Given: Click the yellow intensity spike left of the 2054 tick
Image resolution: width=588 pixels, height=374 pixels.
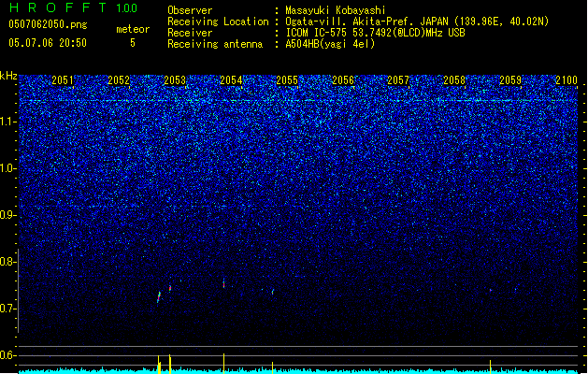Looking at the screenshot, I should 223,363.
